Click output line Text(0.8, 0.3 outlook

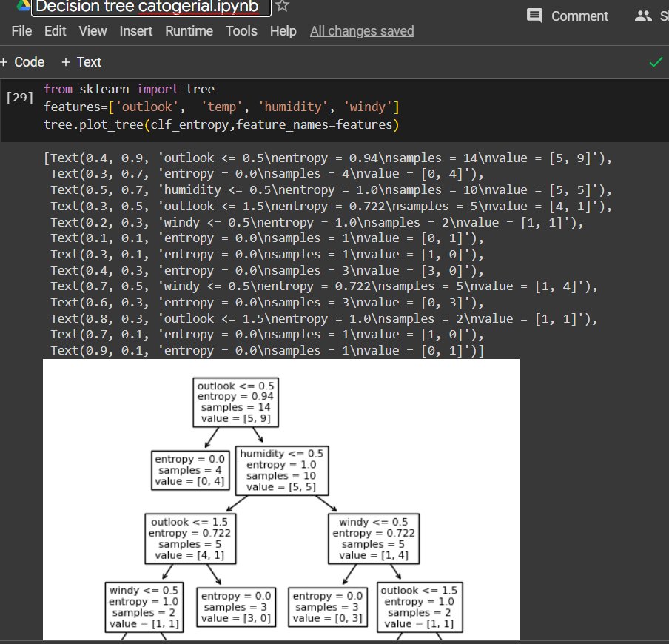click(x=324, y=319)
